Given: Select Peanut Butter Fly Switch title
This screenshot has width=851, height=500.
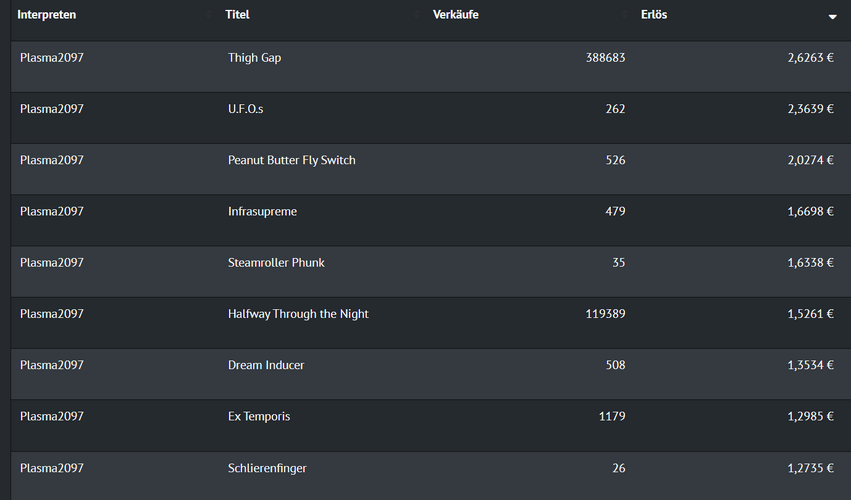Looking at the screenshot, I should [x=292, y=160].
